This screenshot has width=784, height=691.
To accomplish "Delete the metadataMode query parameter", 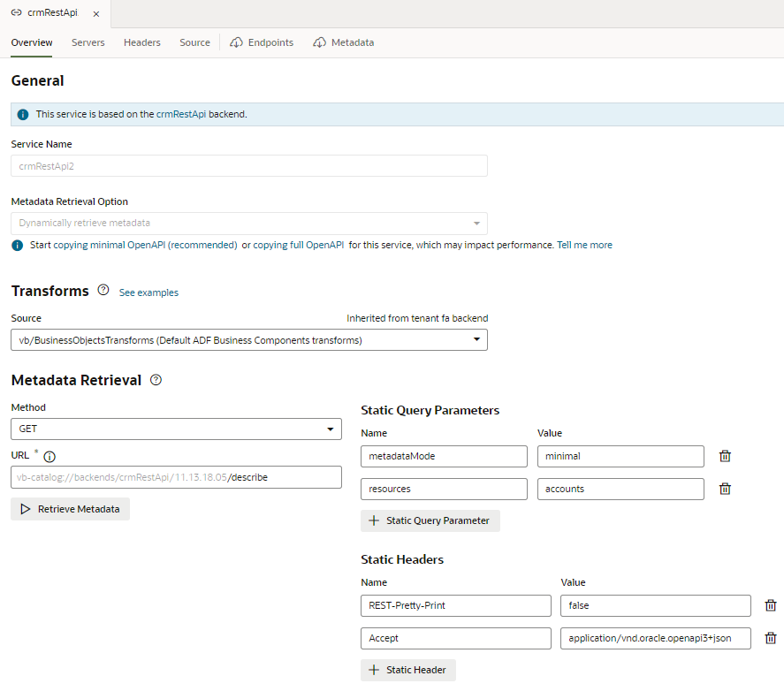I will [725, 456].
